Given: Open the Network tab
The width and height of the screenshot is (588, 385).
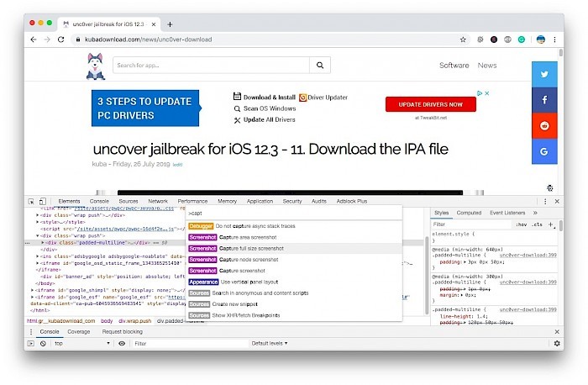Looking at the screenshot, I should [158, 202].
